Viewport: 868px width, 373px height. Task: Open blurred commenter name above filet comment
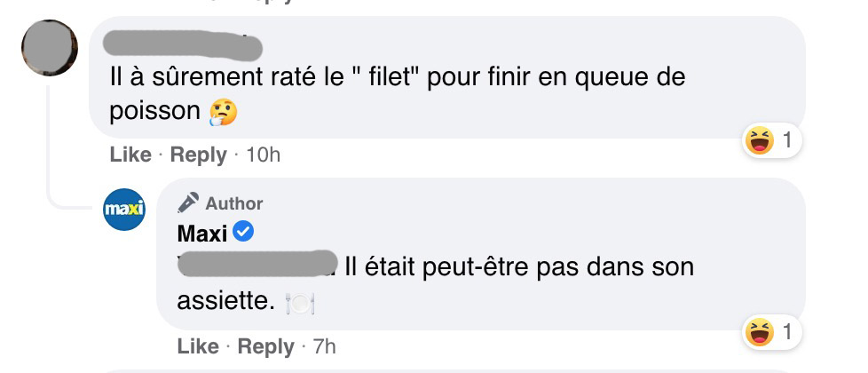[183, 45]
